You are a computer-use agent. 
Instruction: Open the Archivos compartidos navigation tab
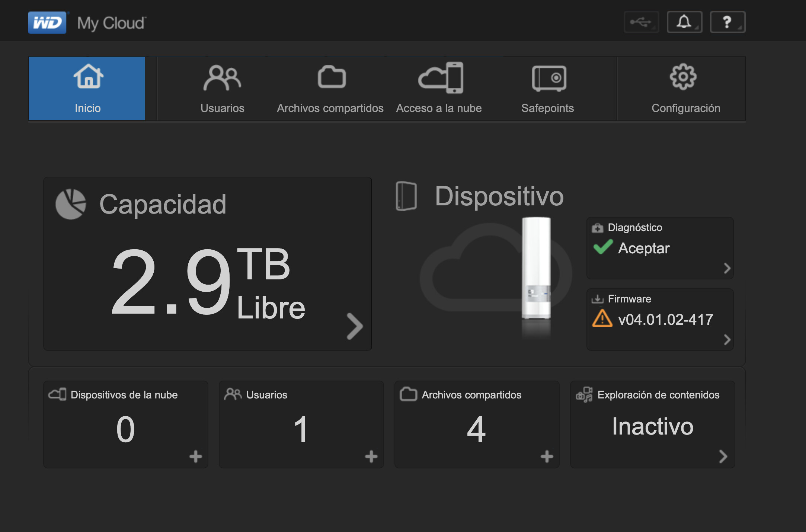coord(330,89)
